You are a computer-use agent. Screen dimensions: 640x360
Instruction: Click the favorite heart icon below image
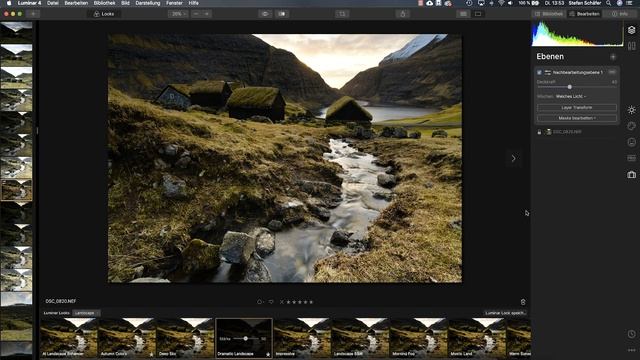(x=271, y=302)
